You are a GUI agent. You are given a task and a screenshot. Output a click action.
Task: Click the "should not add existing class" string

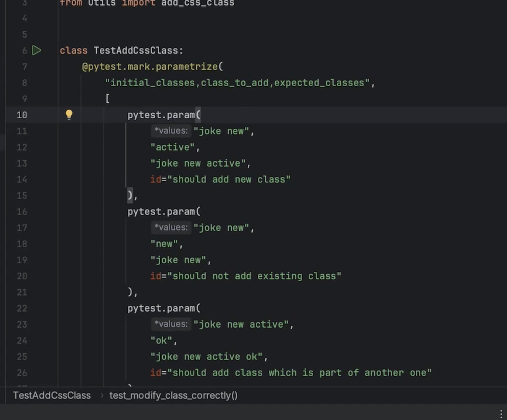[x=254, y=276]
